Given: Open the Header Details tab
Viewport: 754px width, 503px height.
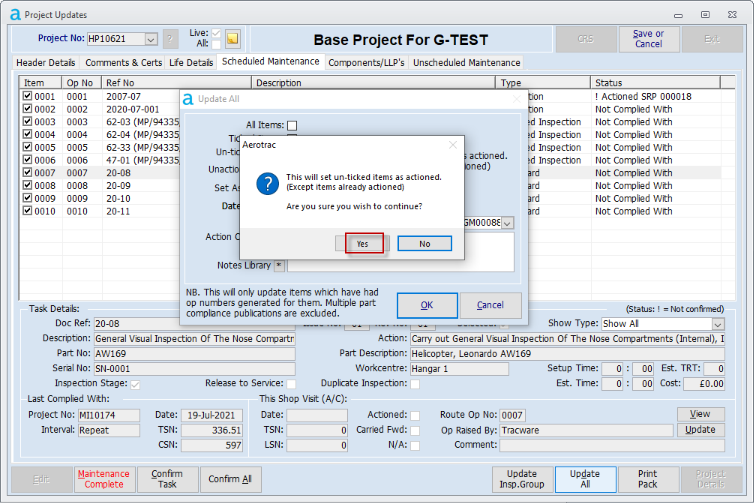Looking at the screenshot, I should click(x=46, y=63).
